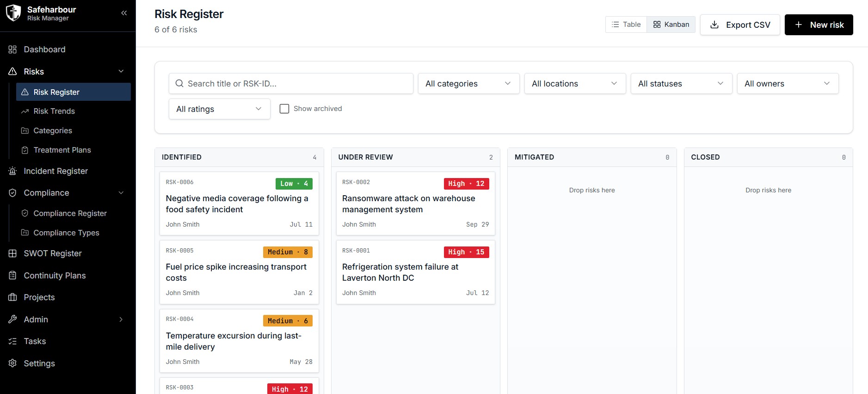The image size is (868, 394).
Task: Click the Dashboard grid icon
Action: click(x=12, y=49)
